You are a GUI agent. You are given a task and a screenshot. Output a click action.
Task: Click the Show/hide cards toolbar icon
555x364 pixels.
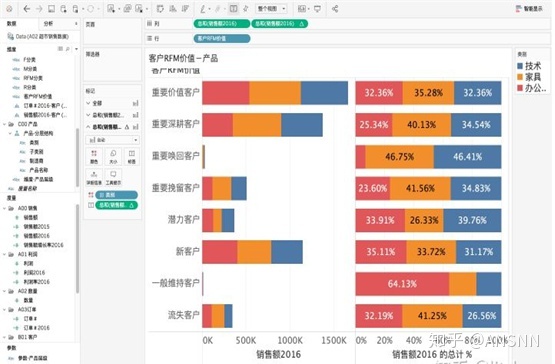click(302, 9)
